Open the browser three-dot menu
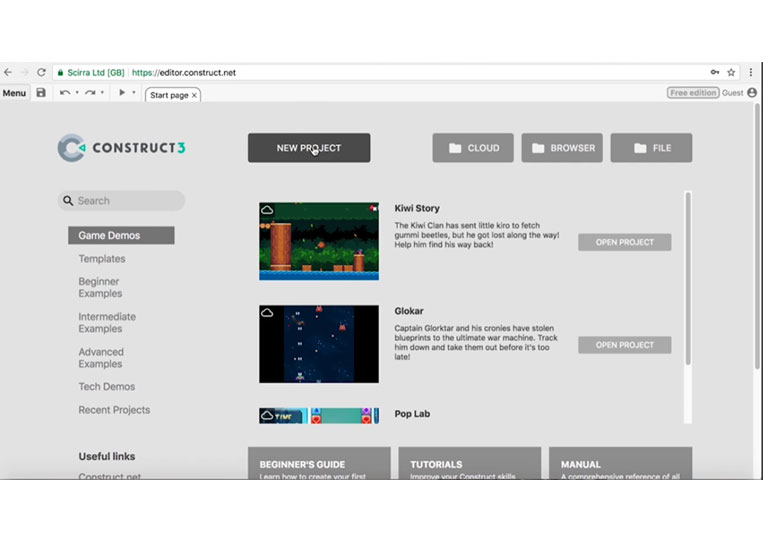763x541 pixels. coord(751,72)
